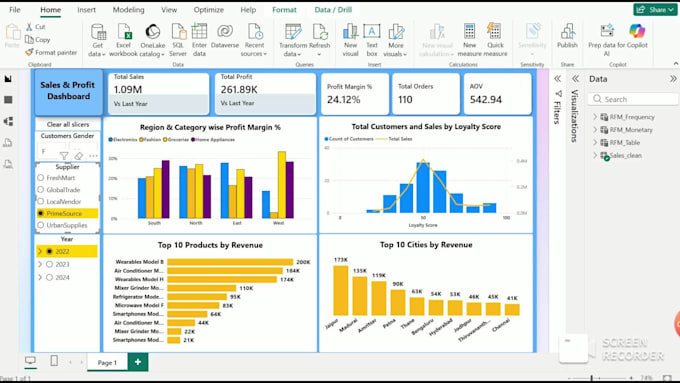Create a Quick measure
Viewport: 680px width, 383px height.
coord(495,39)
